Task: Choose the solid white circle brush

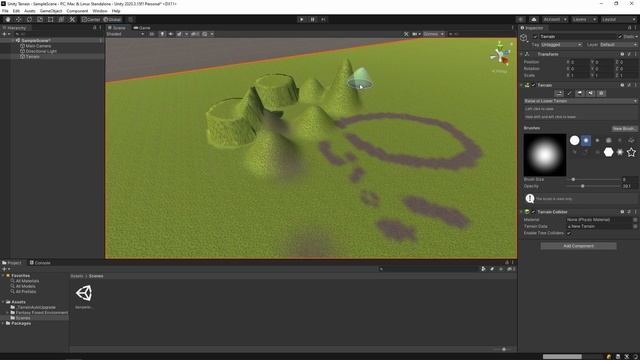Action: coord(574,140)
